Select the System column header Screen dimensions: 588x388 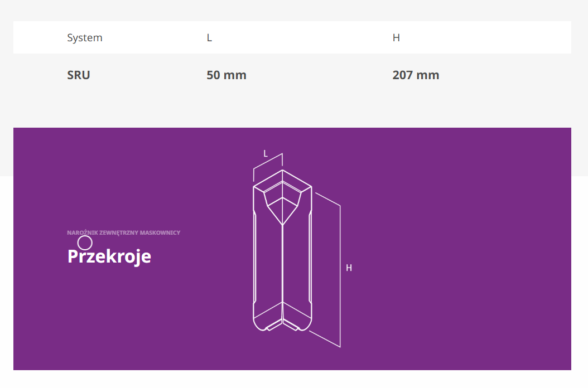pyautogui.click(x=85, y=38)
